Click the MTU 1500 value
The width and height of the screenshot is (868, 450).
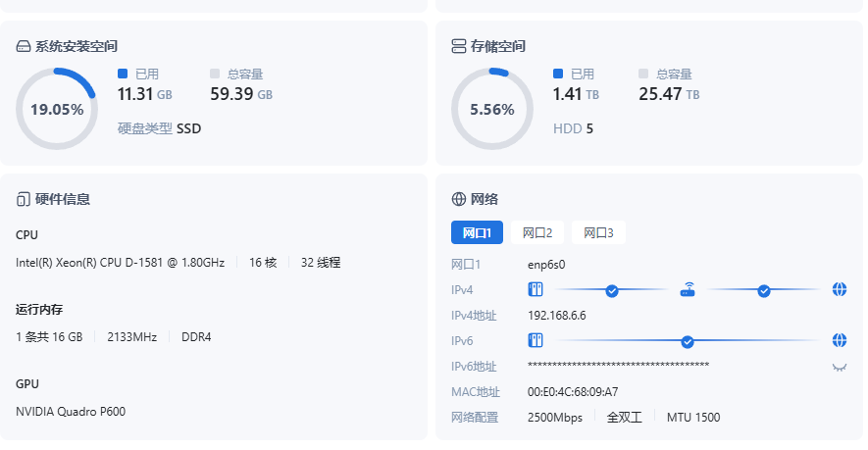point(693,418)
